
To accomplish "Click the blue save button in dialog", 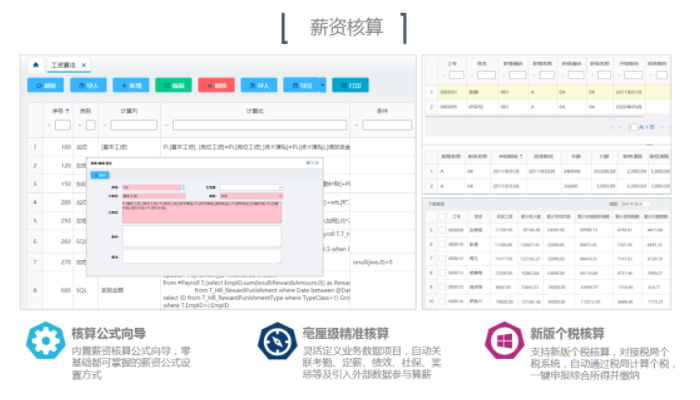I will (101, 174).
